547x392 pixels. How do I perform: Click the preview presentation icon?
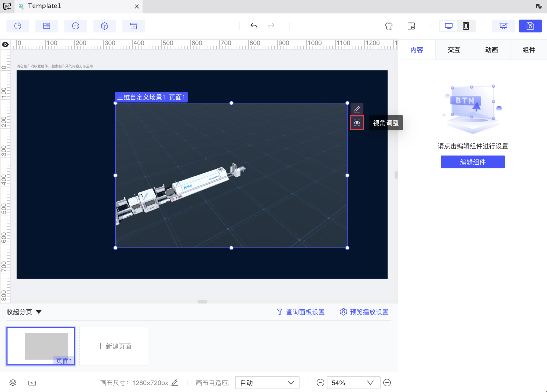tap(503, 26)
